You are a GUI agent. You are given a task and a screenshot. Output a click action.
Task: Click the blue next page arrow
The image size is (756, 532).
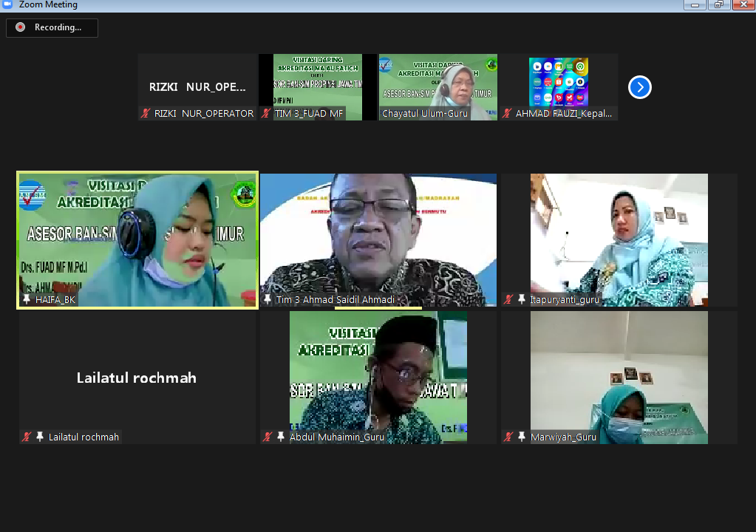click(639, 87)
